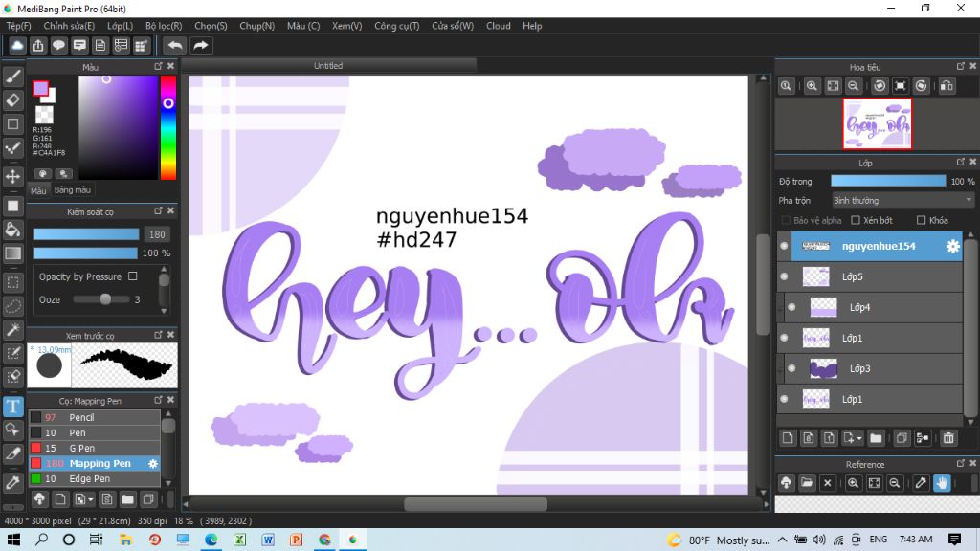Hide the Lớp3 layer
This screenshot has width=980, height=551.
791,368
